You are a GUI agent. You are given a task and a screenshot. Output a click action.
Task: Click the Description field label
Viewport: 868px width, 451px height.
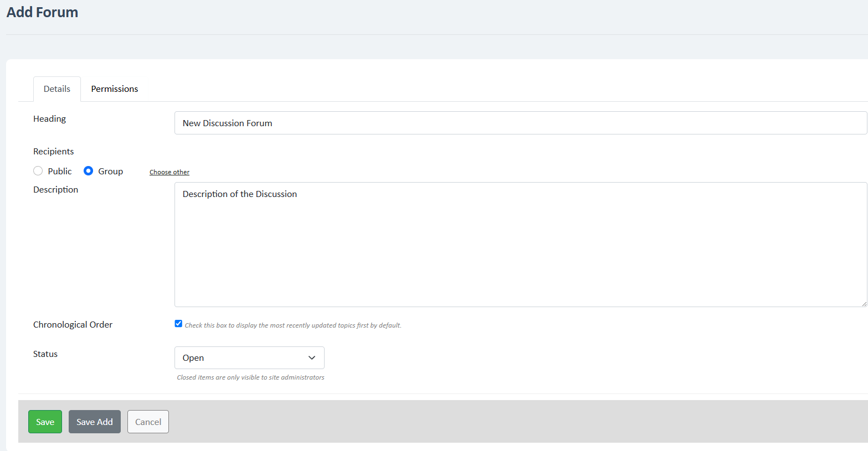(x=55, y=190)
